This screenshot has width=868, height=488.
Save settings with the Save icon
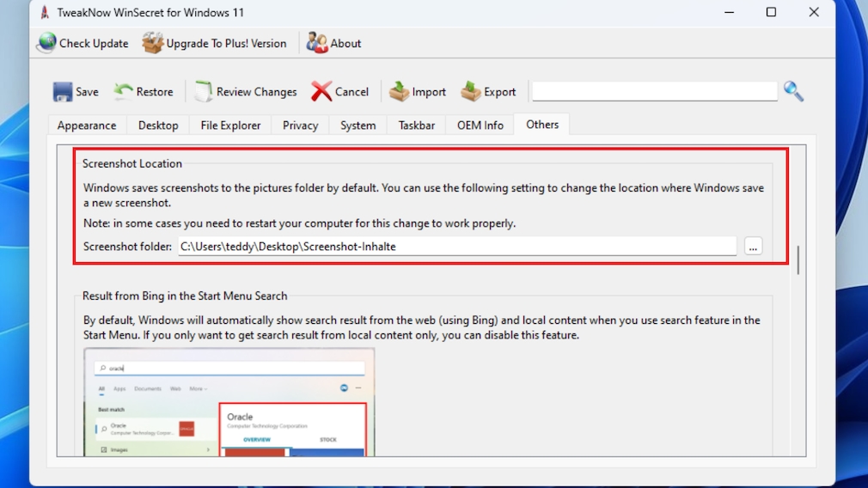pyautogui.click(x=63, y=91)
